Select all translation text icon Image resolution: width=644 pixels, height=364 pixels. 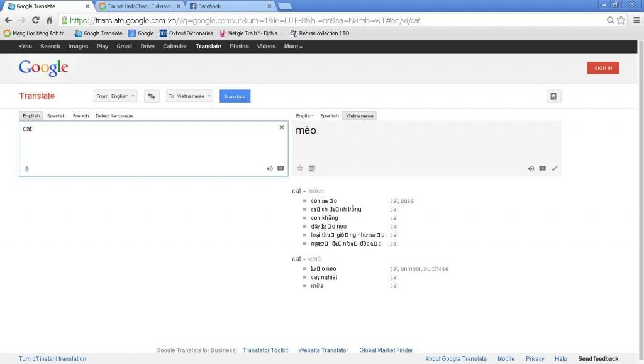(312, 168)
